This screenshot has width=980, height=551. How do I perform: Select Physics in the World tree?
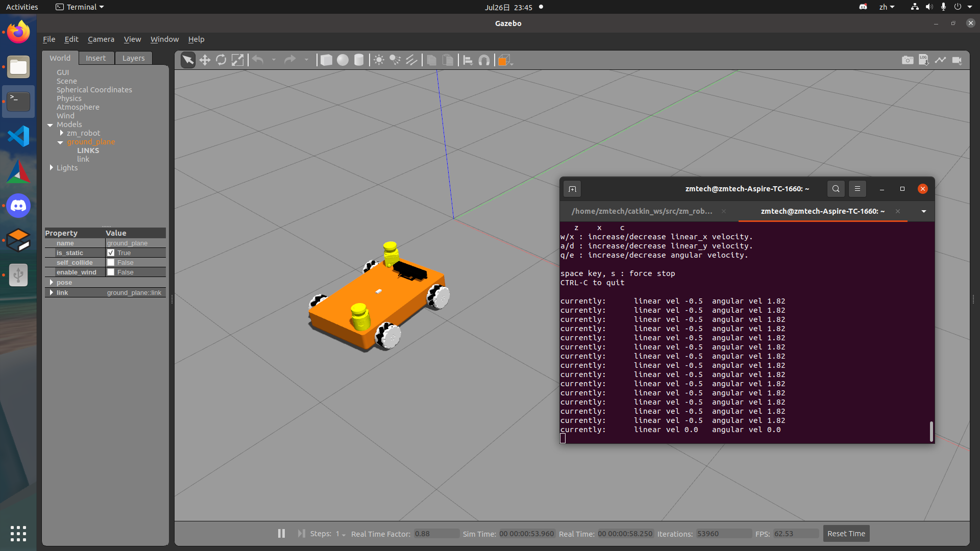(x=69, y=98)
